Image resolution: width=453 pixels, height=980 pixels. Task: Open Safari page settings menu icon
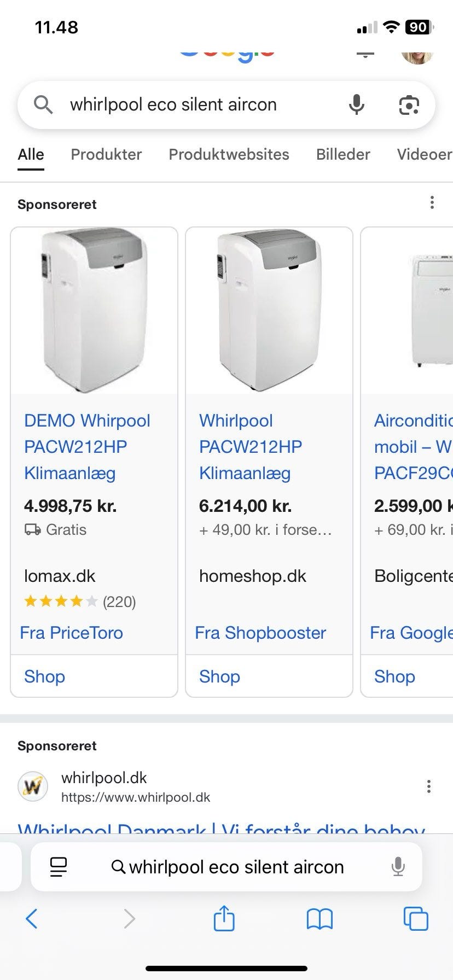59,867
